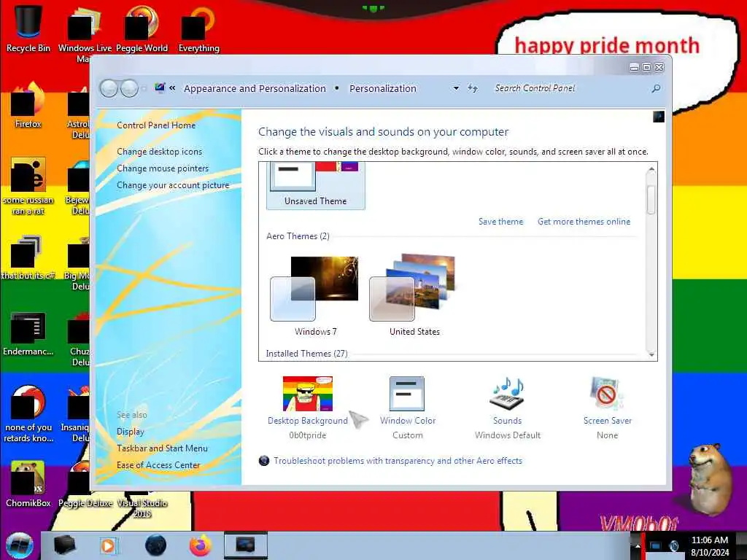This screenshot has width=747, height=560.
Task: Open Change your account picture link
Action: pos(173,185)
